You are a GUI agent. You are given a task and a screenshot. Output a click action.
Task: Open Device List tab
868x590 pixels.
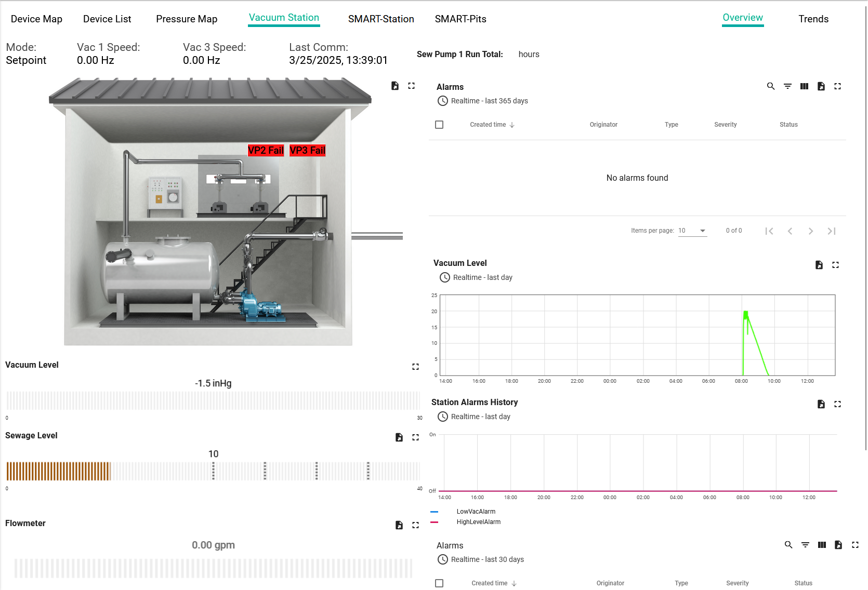click(x=107, y=19)
